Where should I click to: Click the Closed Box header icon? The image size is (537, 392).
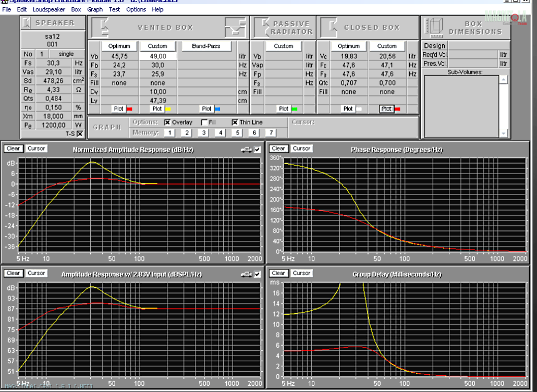330,28
